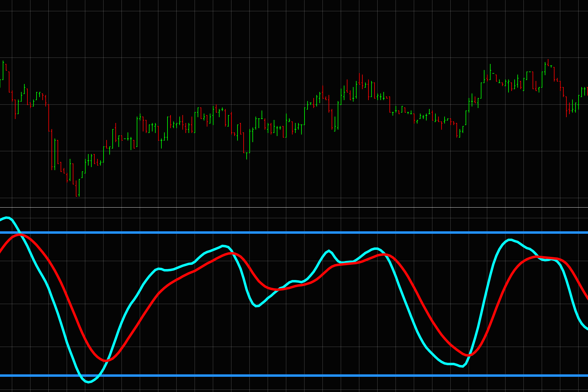Click the lowest green bar mid-chart

[247, 155]
